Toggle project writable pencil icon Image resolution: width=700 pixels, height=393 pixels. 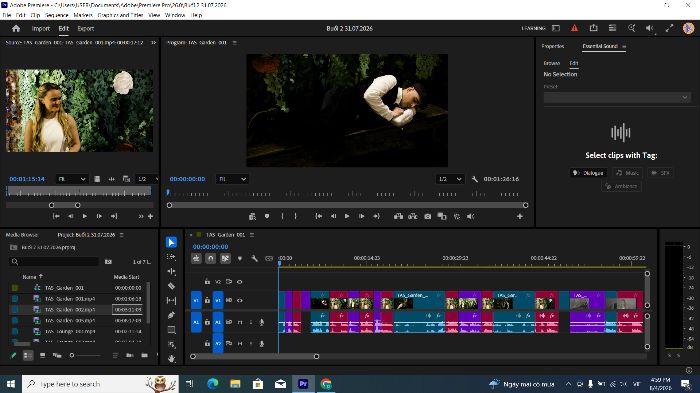pyautogui.click(x=13, y=355)
